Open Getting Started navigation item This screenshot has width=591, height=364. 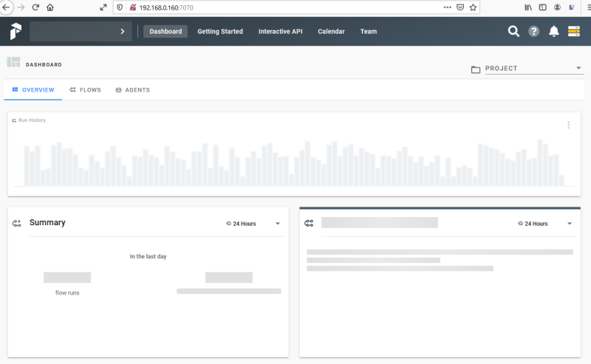tap(220, 31)
